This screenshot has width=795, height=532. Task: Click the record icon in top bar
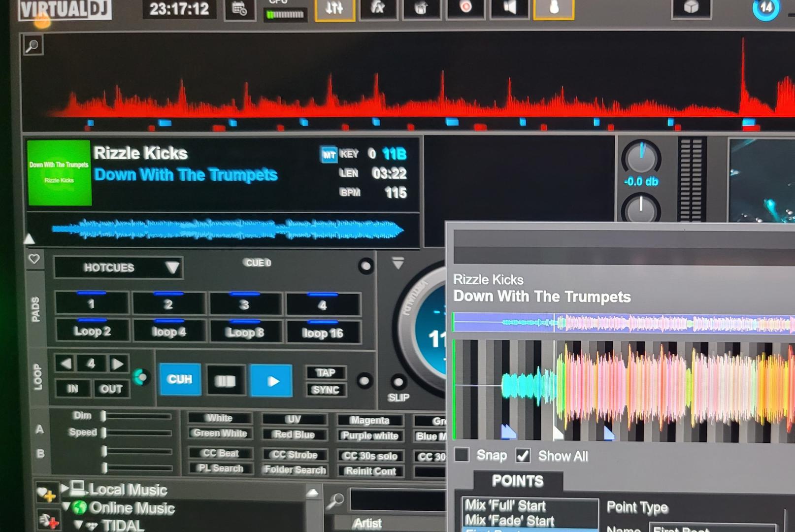(x=465, y=7)
